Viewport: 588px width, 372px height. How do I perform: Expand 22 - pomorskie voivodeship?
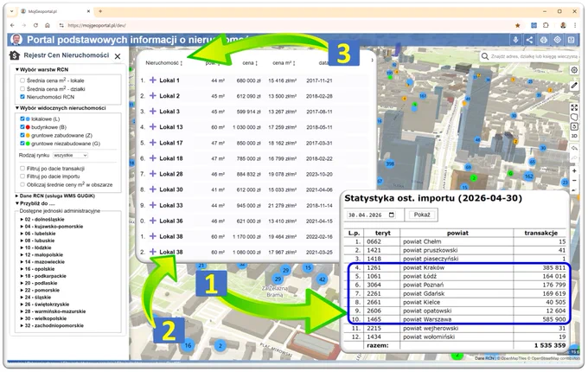39,291
